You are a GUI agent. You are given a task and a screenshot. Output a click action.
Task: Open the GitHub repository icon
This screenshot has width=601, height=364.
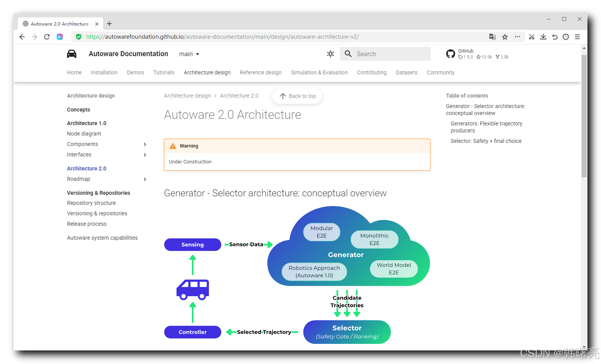click(x=451, y=54)
